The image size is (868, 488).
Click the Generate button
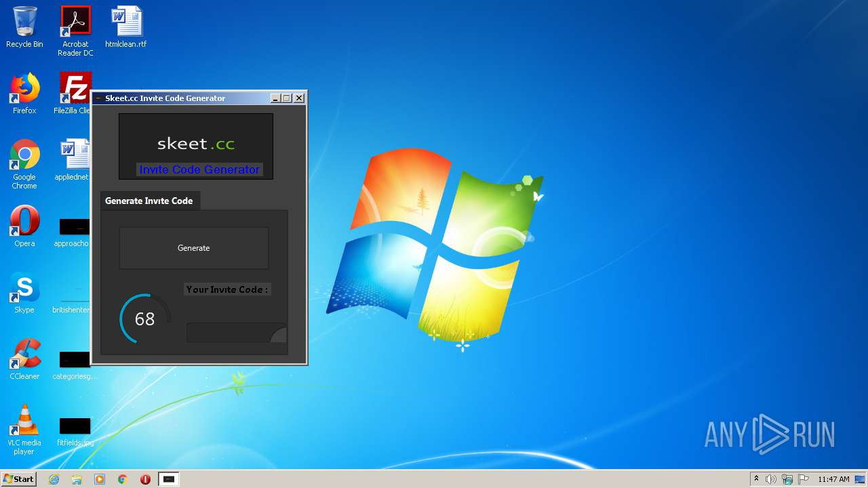click(194, 248)
